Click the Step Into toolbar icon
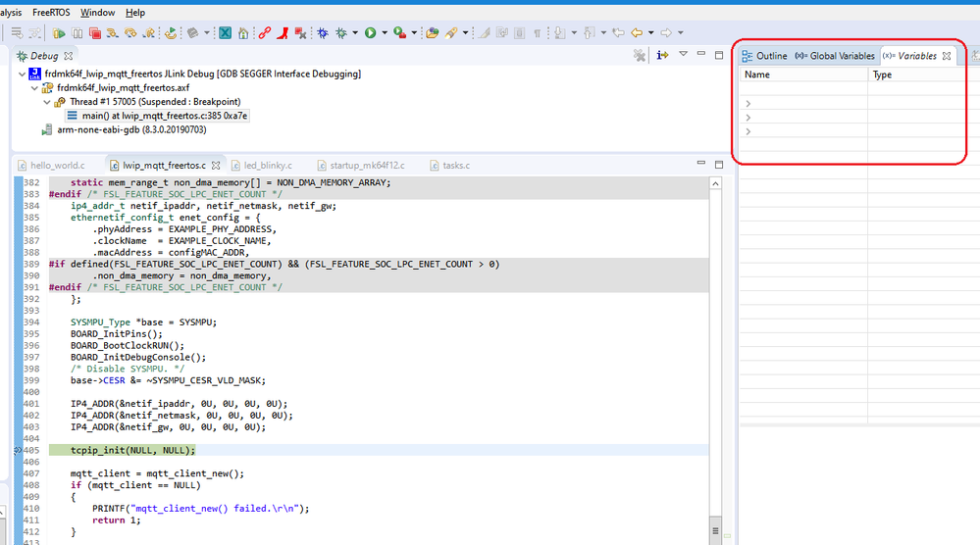Screen dimensions: 980x545 [113, 33]
